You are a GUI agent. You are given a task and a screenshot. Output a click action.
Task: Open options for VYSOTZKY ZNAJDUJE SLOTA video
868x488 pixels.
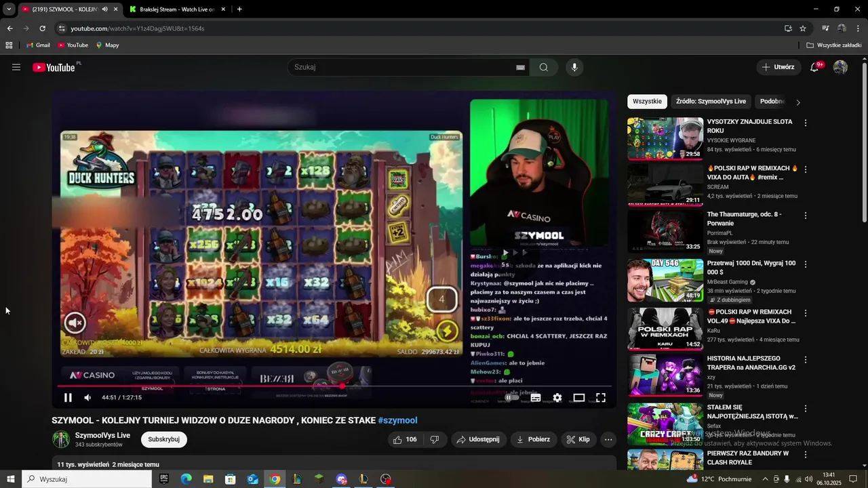(806, 123)
